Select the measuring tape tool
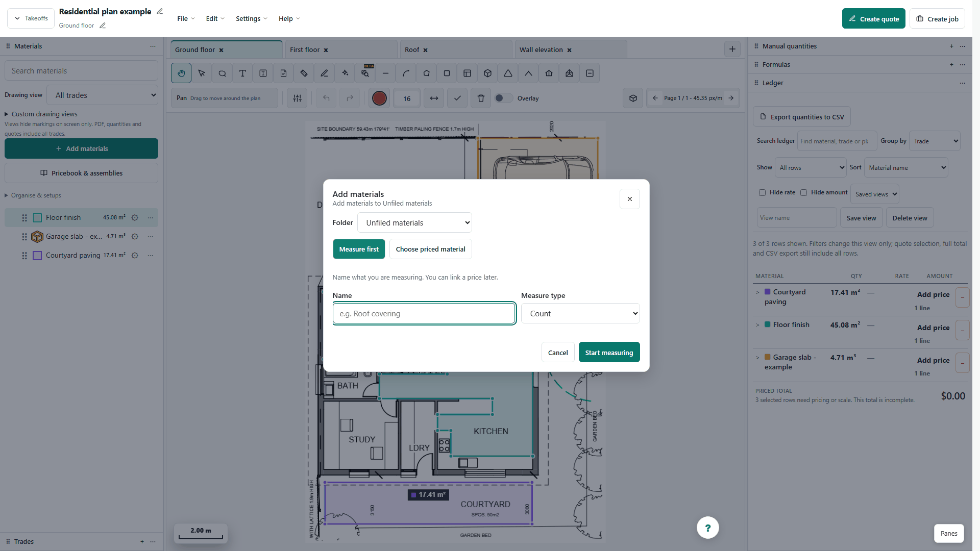This screenshot has height=551, width=980. [304, 73]
